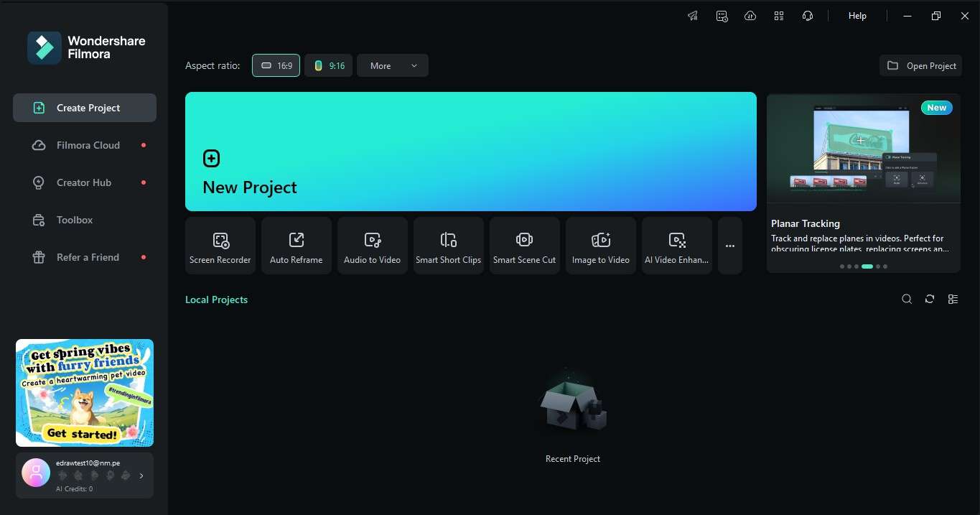
Task: Click the cloud upload icon in title bar
Action: [x=750, y=16]
